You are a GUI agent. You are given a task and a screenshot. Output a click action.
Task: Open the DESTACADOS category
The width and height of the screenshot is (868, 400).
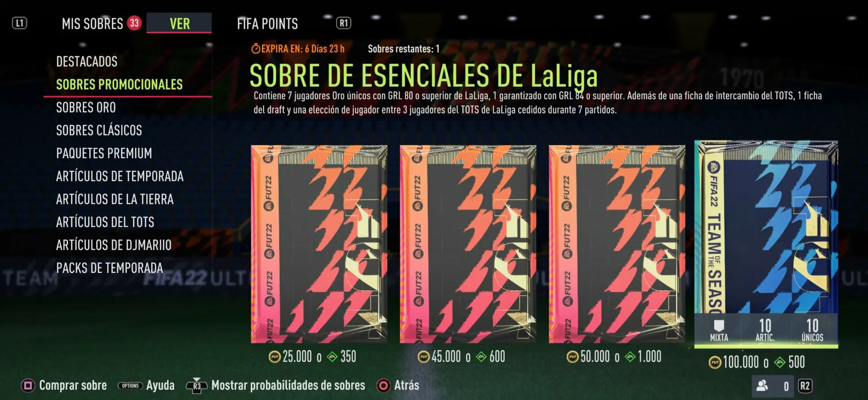click(x=87, y=62)
